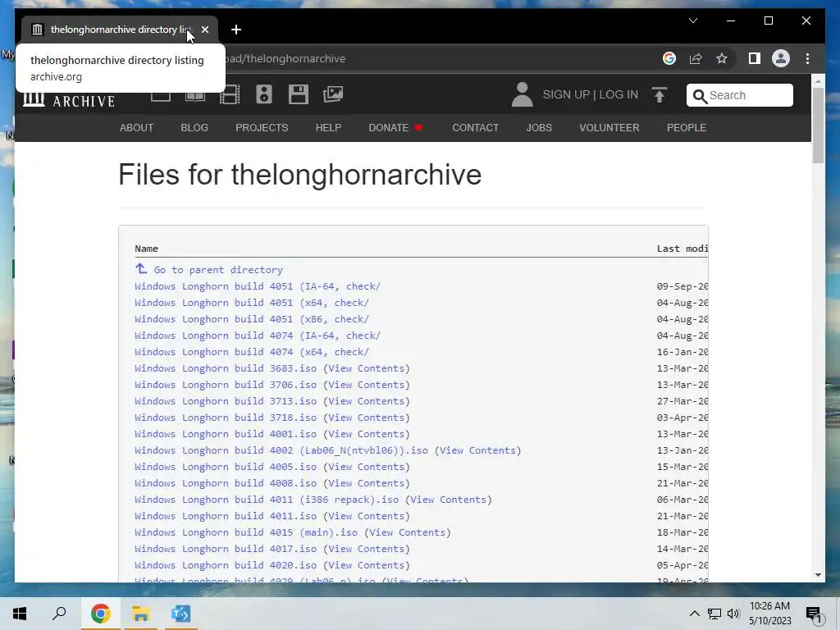Open the BLOG menu item
Screen dimensions: 840x630
point(194,127)
